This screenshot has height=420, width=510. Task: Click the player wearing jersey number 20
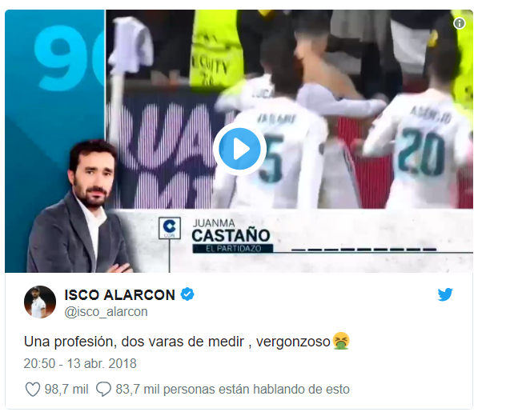[x=420, y=146]
